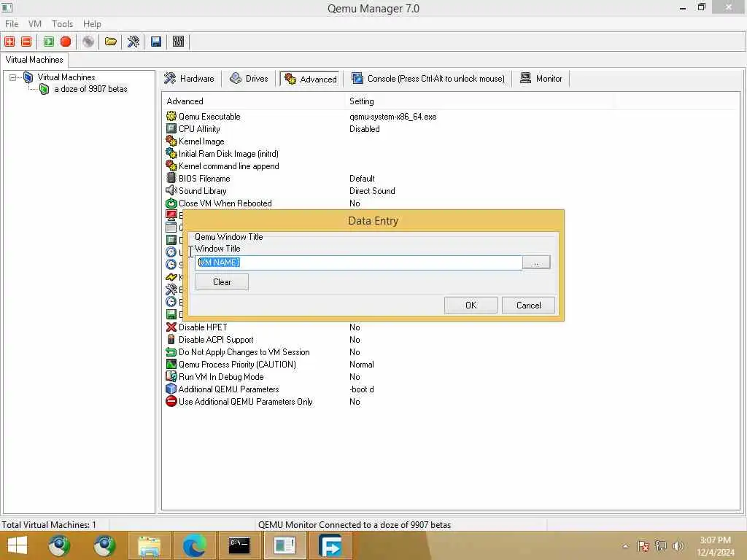Click Additional QEMU Parameters cube icon

(x=171, y=389)
